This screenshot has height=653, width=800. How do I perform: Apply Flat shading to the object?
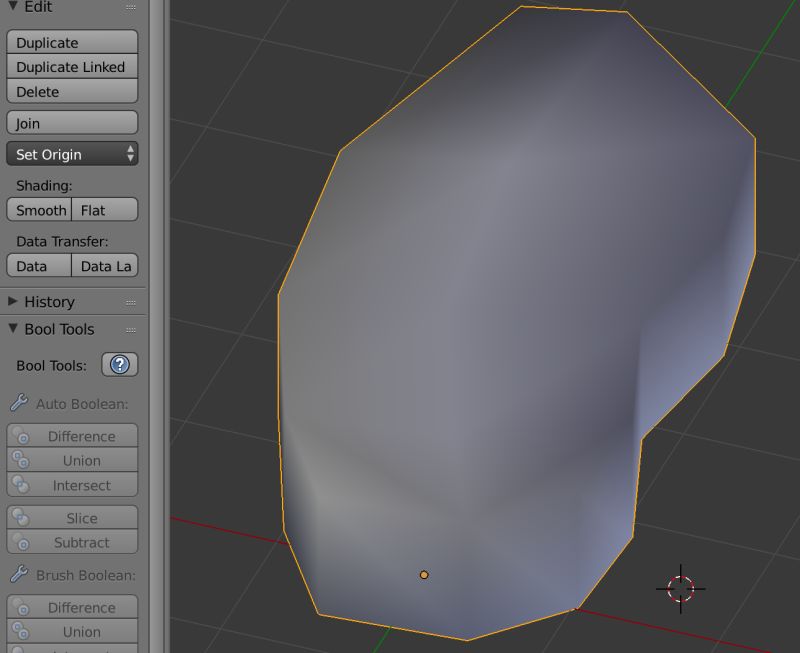click(104, 210)
